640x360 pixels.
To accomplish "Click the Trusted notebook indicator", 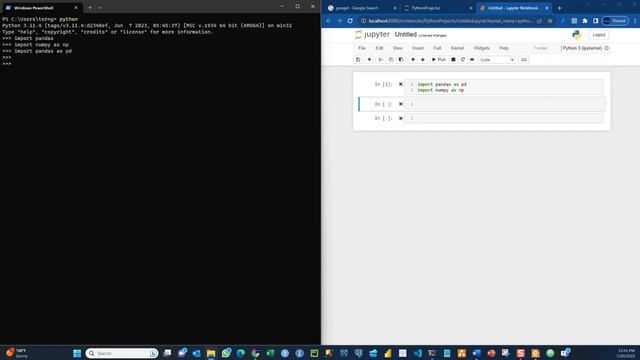I will point(540,48).
